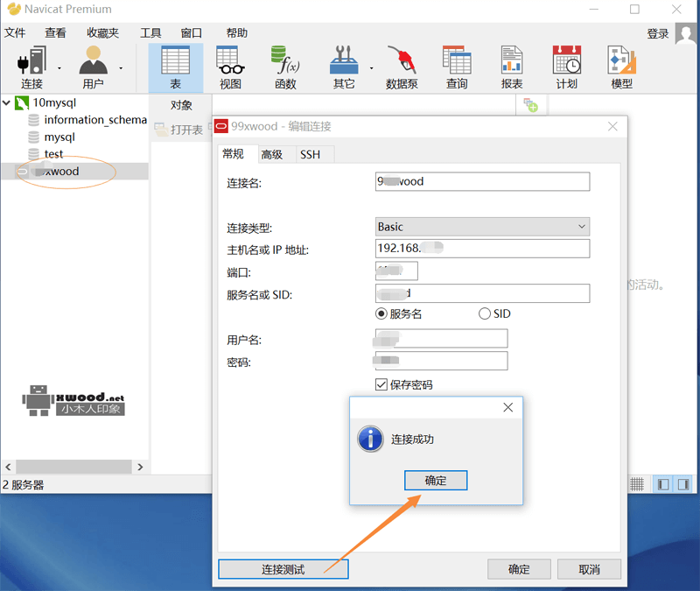Click the 连接名 input field

[x=482, y=181]
